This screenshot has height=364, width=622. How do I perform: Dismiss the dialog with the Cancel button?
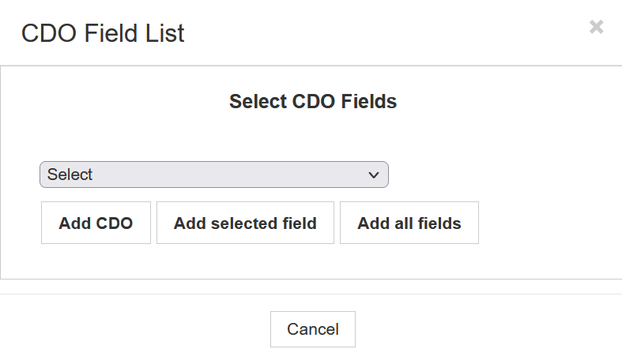(x=312, y=329)
